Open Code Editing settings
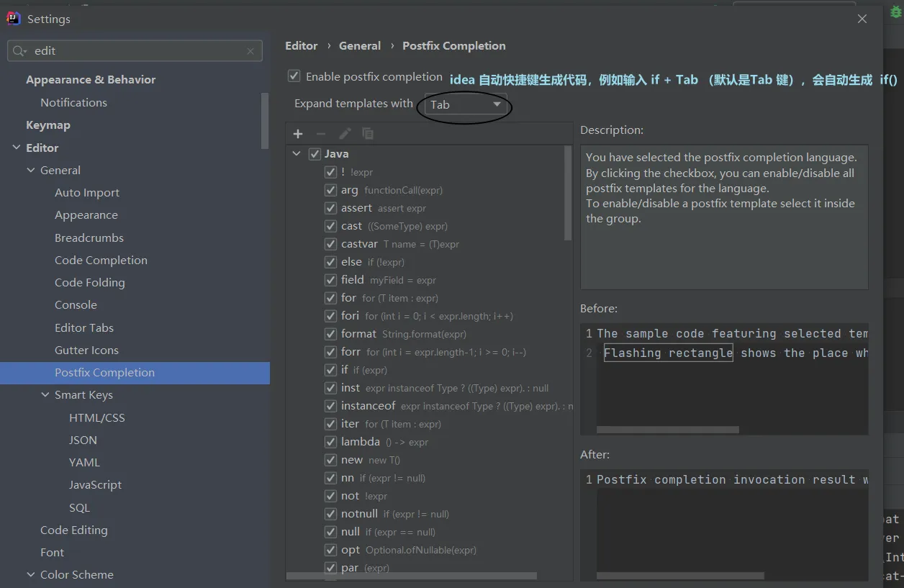904x588 pixels. (73, 530)
